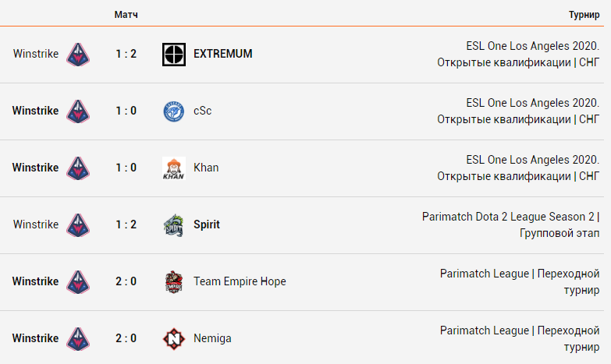Open the Spirit team name link
611x364 pixels.
click(x=207, y=224)
